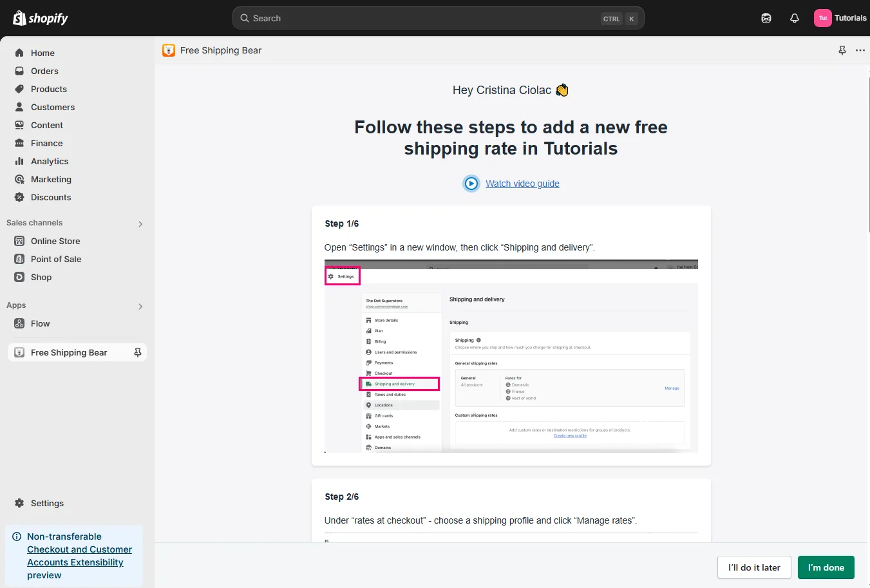
Task: Open notifications via the bell icon
Action: click(x=794, y=18)
